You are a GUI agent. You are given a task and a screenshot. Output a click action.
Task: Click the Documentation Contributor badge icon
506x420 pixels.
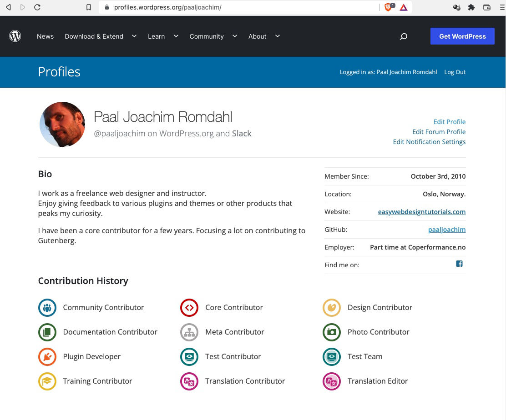tap(47, 332)
